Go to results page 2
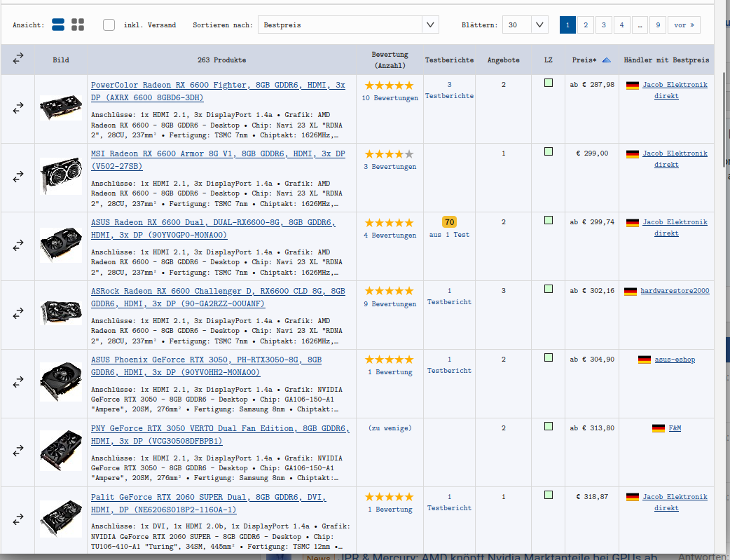This screenshot has width=730, height=560. point(586,25)
